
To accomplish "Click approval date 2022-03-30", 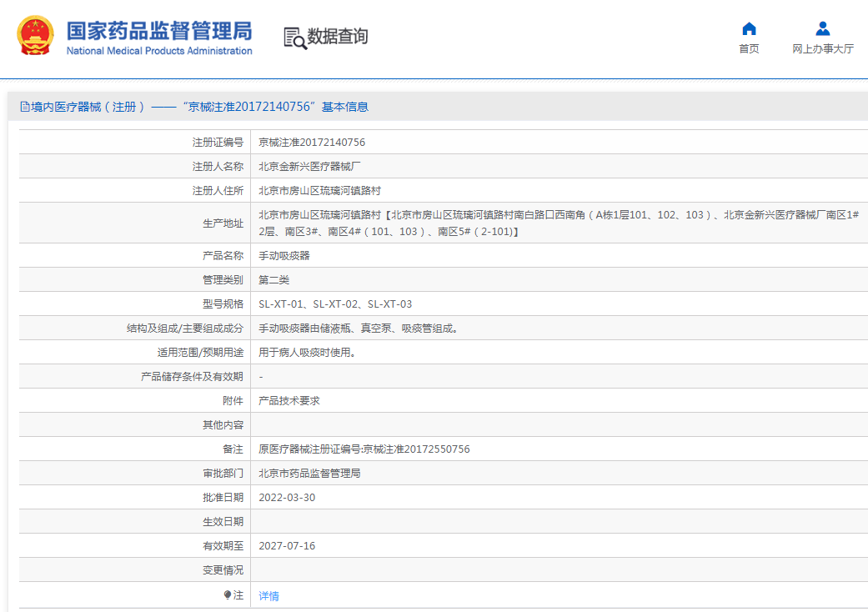I will [287, 498].
